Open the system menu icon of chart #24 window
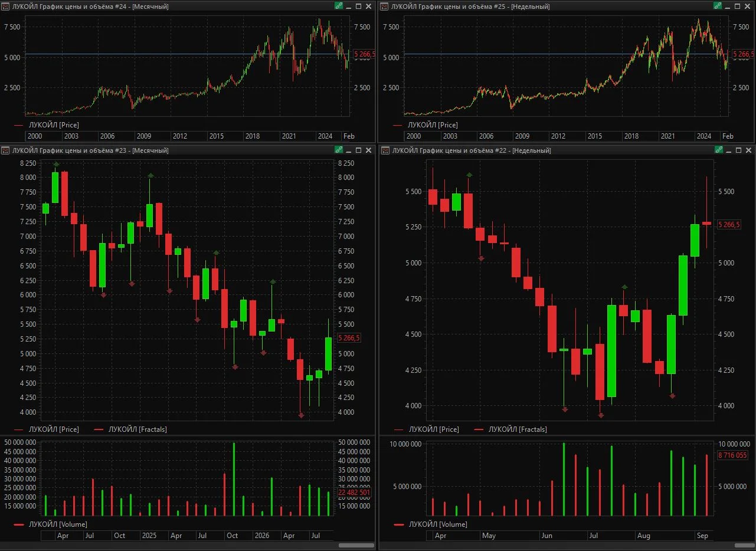 click(5, 6)
